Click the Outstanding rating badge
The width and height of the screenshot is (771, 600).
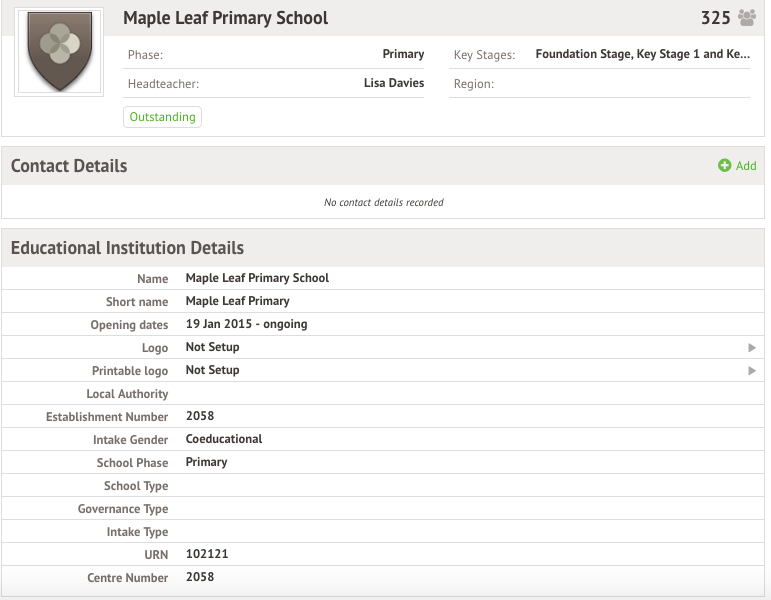point(162,117)
